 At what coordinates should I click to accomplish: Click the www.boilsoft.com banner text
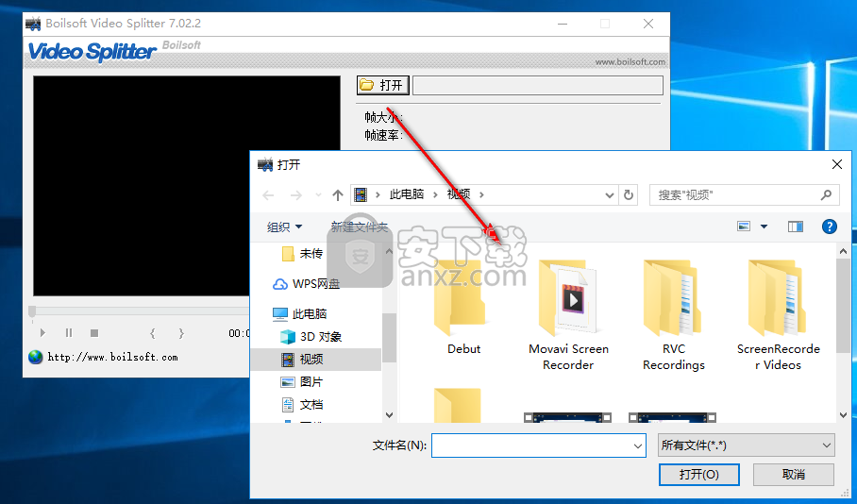(x=630, y=61)
